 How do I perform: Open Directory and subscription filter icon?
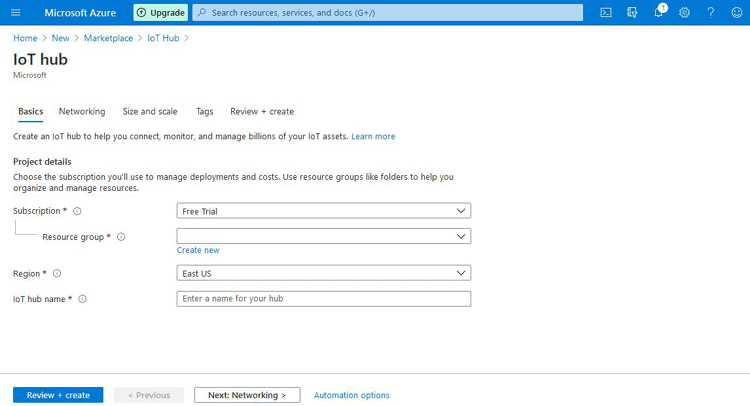click(x=632, y=12)
